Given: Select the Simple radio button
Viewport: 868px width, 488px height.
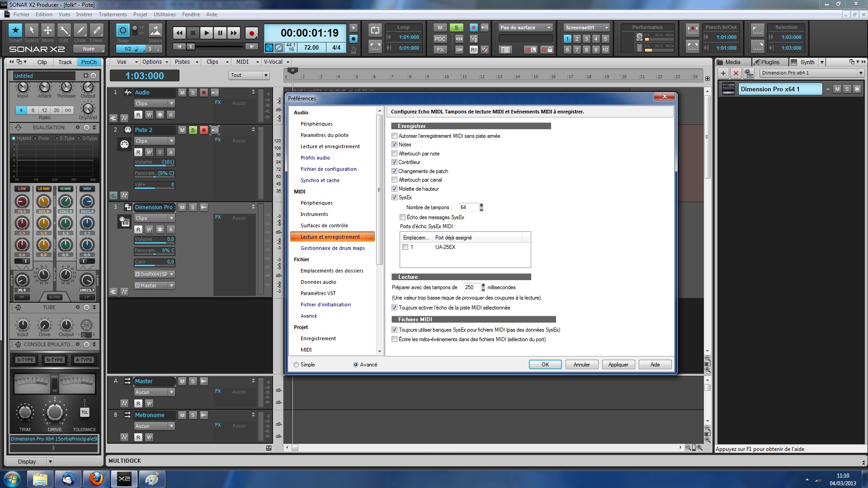Looking at the screenshot, I should pos(296,365).
